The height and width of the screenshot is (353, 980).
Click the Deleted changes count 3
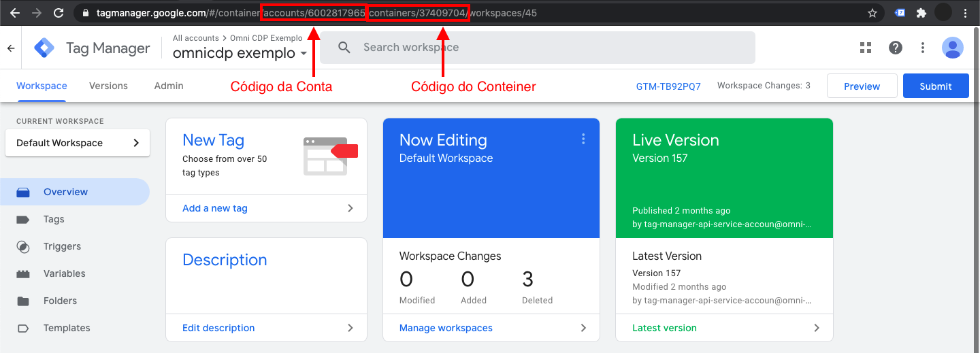[x=527, y=279]
